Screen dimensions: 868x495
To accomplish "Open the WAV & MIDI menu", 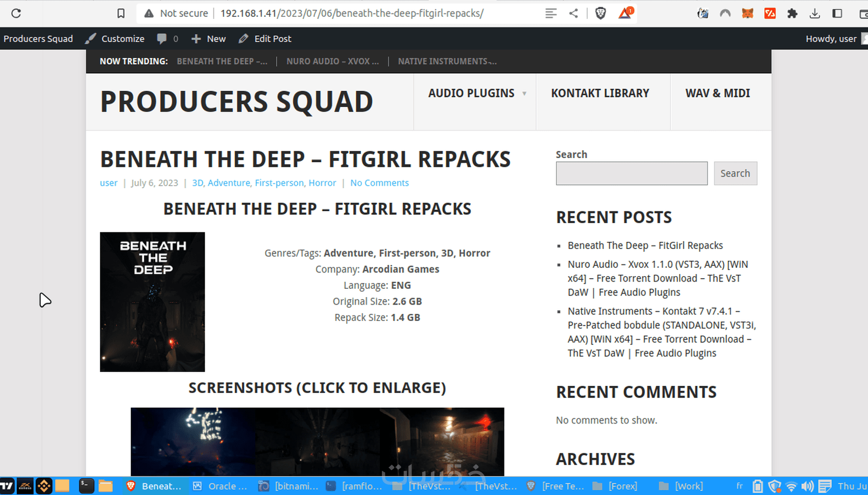I will pyautogui.click(x=717, y=93).
